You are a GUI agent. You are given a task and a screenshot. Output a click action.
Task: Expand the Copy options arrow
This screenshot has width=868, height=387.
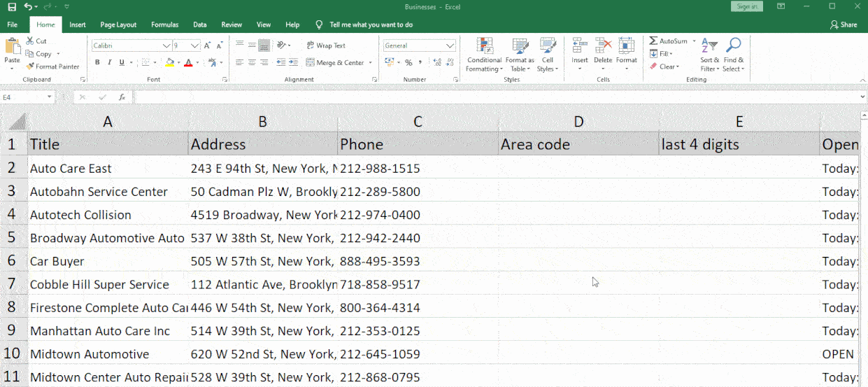[58, 54]
